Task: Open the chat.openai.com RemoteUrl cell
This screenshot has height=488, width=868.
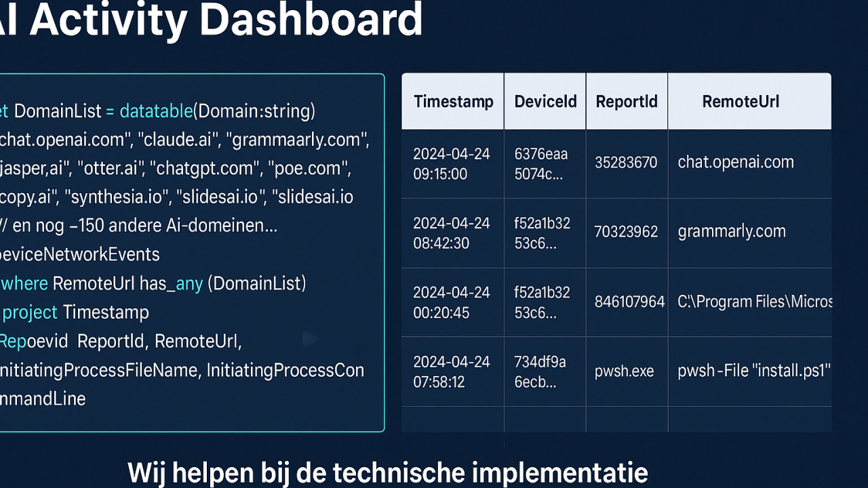Action: (736, 163)
